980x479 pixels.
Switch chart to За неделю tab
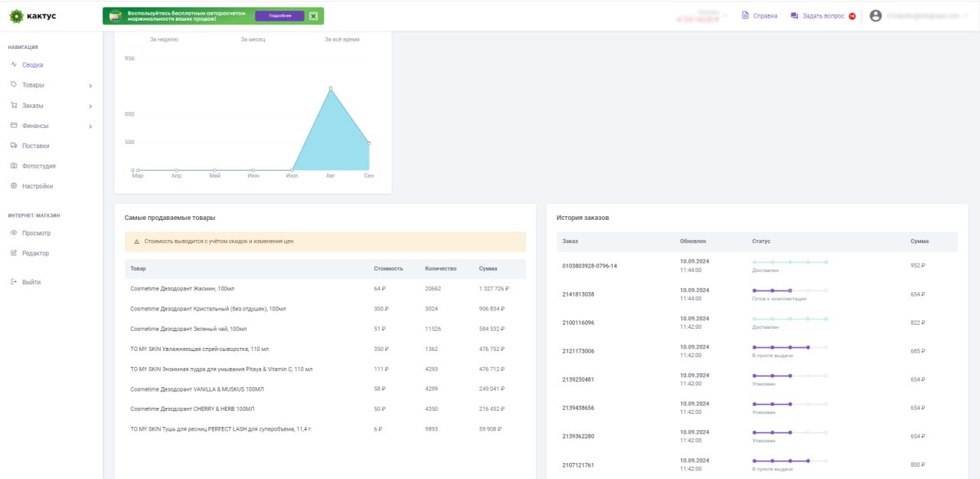[164, 39]
